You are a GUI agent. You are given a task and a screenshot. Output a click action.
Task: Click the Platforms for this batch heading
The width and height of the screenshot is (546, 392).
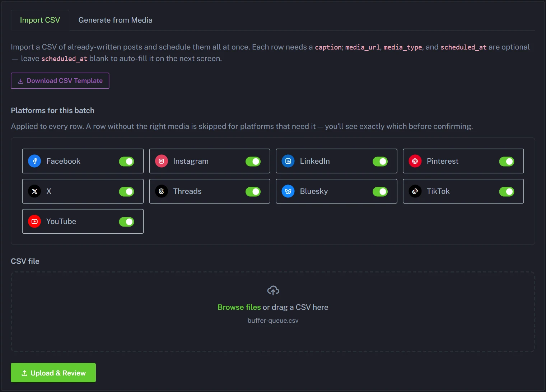coord(53,111)
